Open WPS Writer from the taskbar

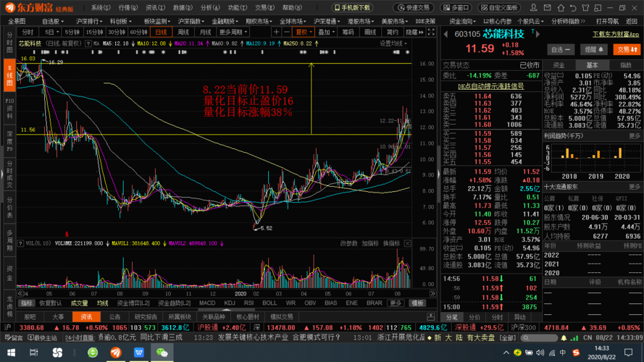point(139,353)
